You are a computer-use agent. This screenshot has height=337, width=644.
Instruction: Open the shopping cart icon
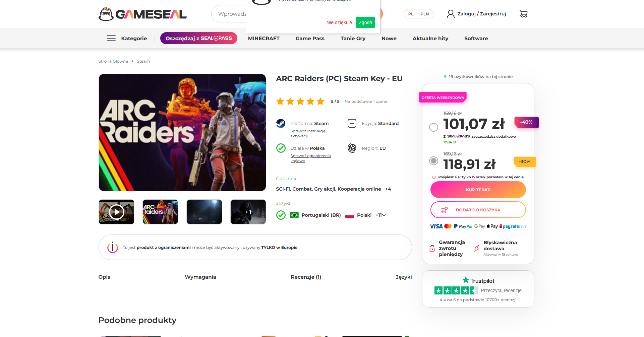coord(523,14)
